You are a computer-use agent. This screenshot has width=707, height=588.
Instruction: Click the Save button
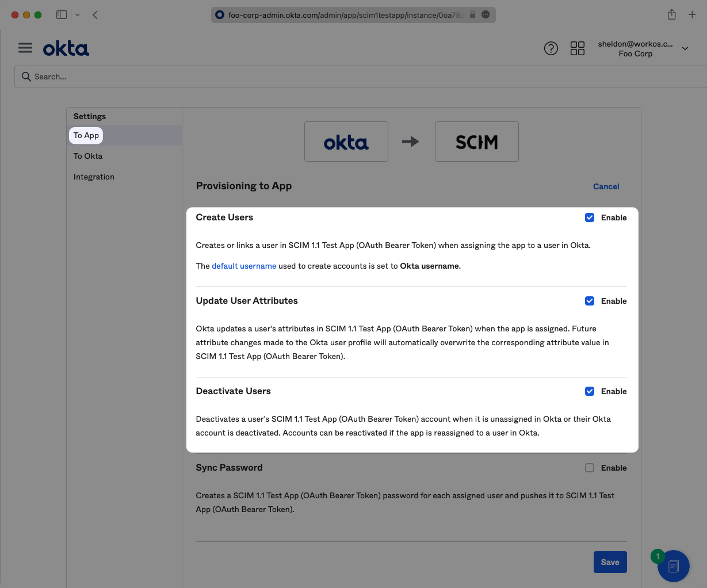(x=610, y=562)
